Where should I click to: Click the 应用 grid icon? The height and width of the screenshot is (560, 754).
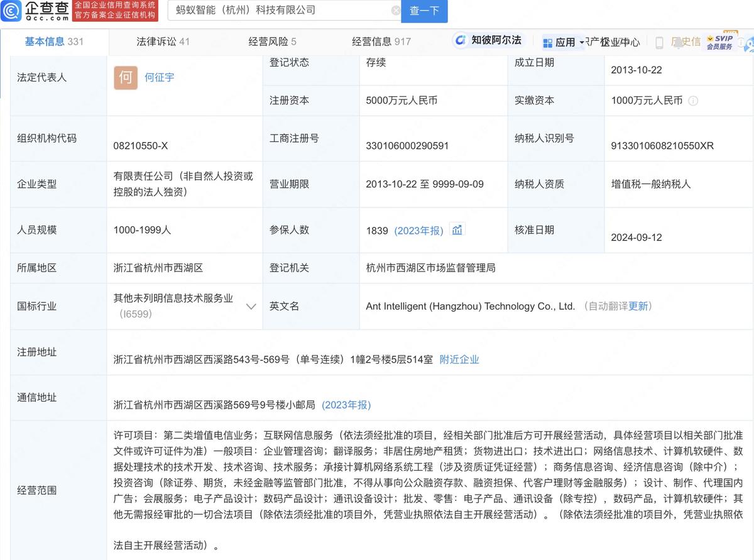[547, 43]
